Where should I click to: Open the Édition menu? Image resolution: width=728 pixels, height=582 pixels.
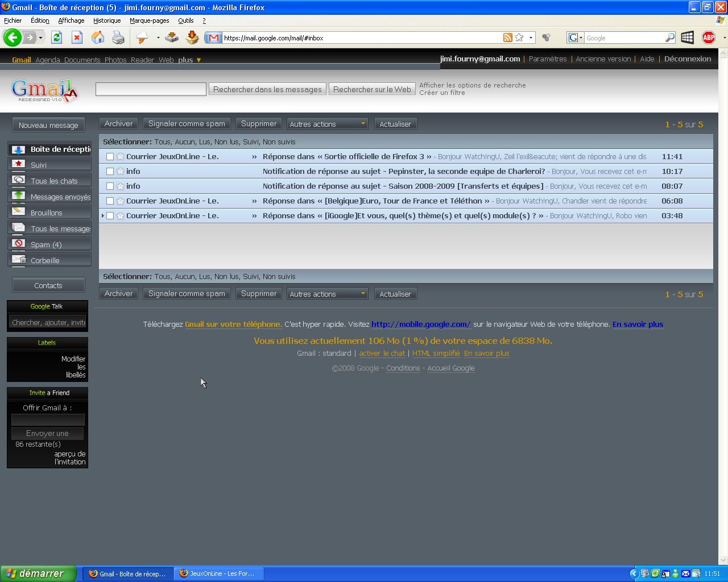pos(40,20)
